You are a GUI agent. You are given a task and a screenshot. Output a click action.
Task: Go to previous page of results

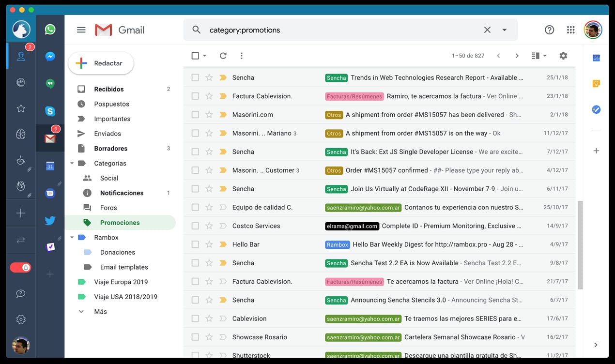[498, 56]
